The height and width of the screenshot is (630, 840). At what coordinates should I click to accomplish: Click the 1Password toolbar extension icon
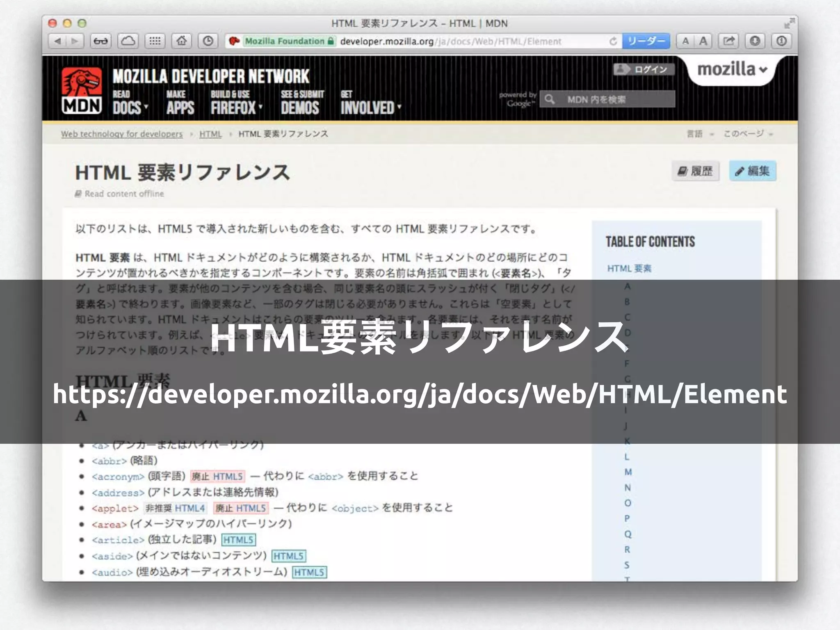(781, 41)
